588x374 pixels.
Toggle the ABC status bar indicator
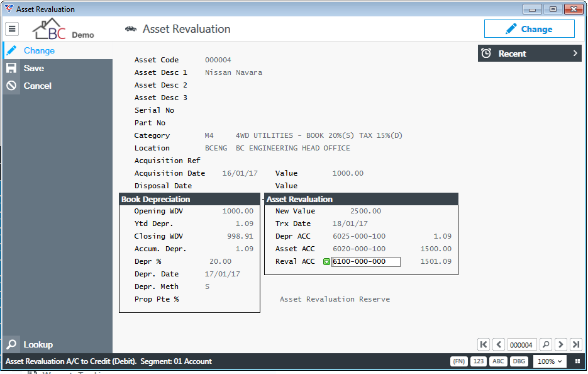pos(498,361)
